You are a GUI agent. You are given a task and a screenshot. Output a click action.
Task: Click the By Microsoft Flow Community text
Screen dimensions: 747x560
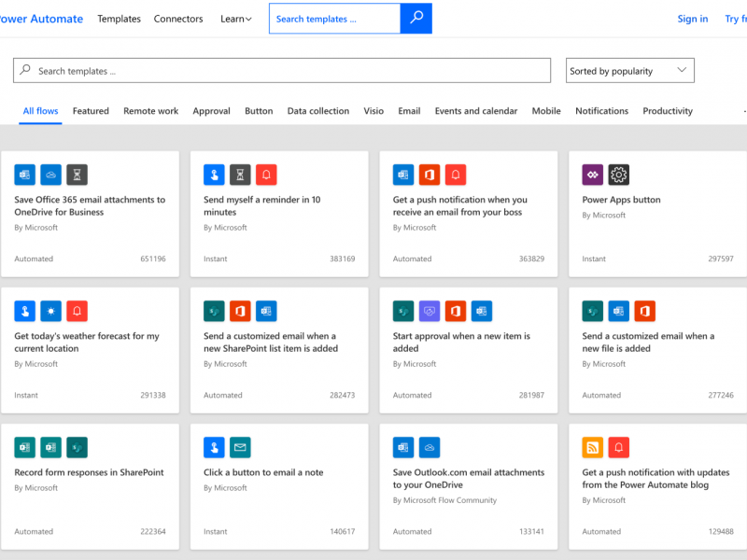pyautogui.click(x=444, y=500)
